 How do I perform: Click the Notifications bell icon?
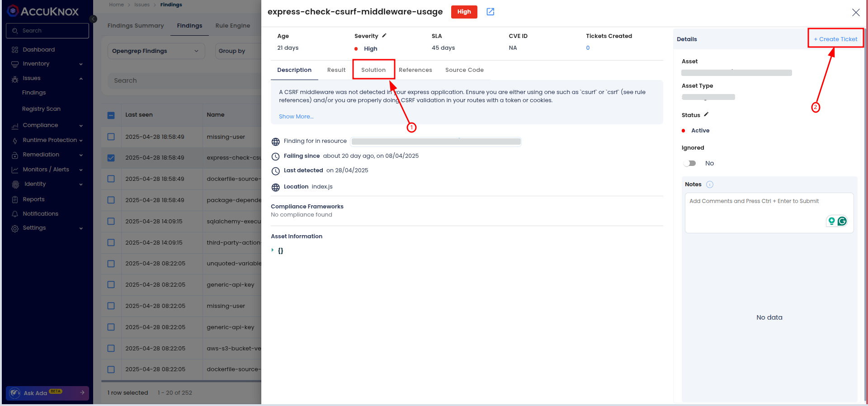(x=15, y=214)
